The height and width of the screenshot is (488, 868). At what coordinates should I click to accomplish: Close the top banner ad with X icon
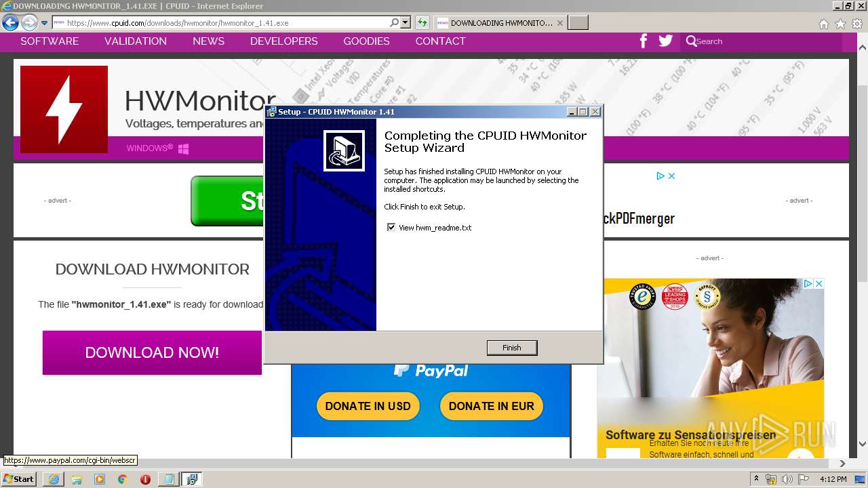tap(671, 176)
